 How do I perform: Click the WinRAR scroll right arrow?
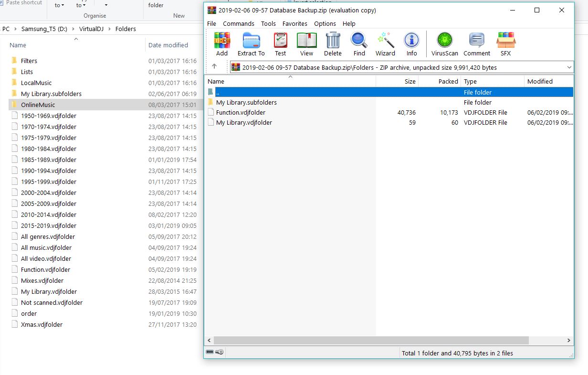(x=569, y=340)
